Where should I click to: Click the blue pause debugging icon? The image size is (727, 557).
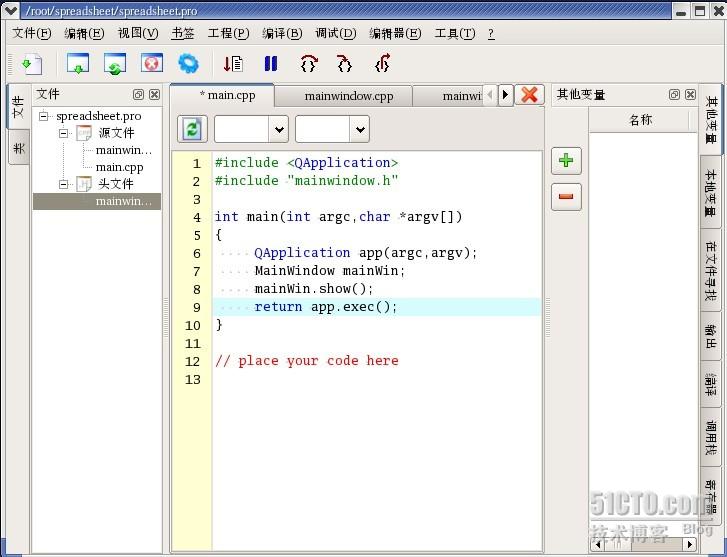click(271, 64)
